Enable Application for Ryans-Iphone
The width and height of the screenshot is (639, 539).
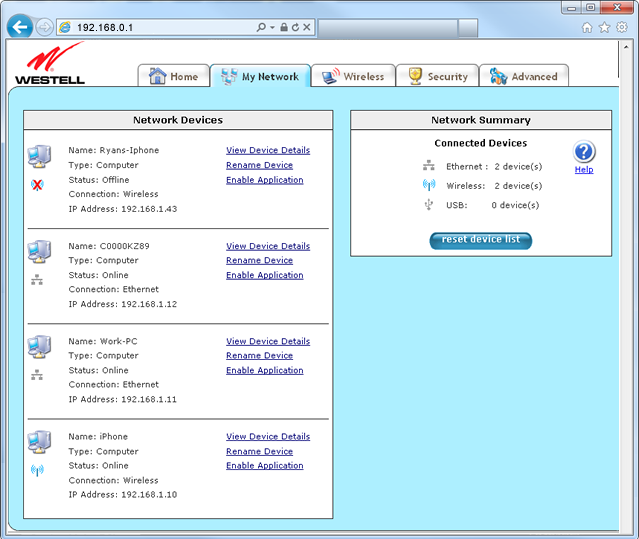[x=265, y=180]
